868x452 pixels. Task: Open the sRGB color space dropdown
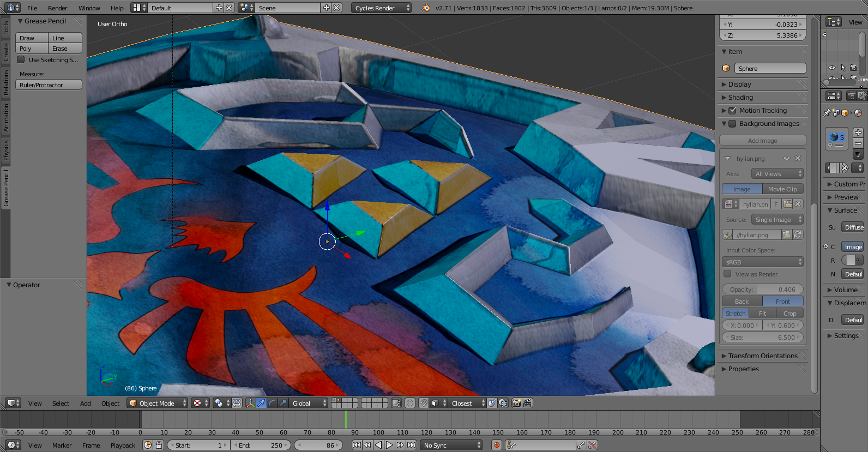pyautogui.click(x=762, y=262)
